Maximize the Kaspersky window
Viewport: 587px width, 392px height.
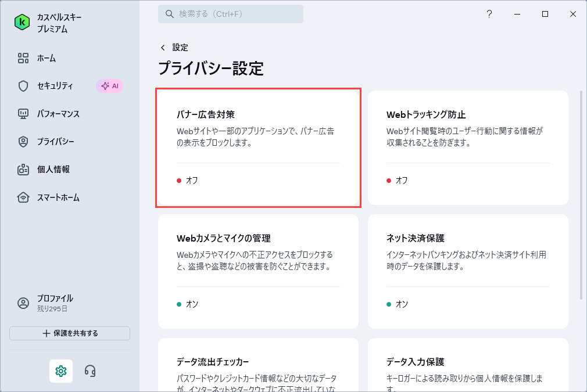(545, 14)
